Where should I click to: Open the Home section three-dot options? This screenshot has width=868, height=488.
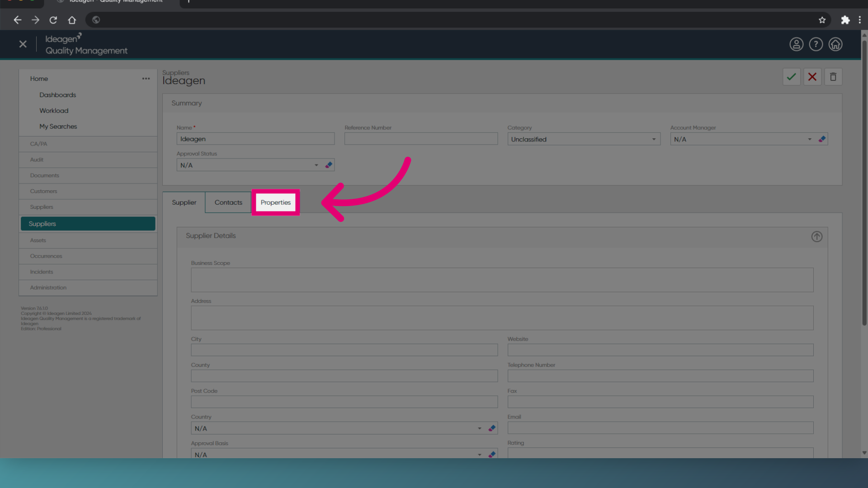[146, 79]
